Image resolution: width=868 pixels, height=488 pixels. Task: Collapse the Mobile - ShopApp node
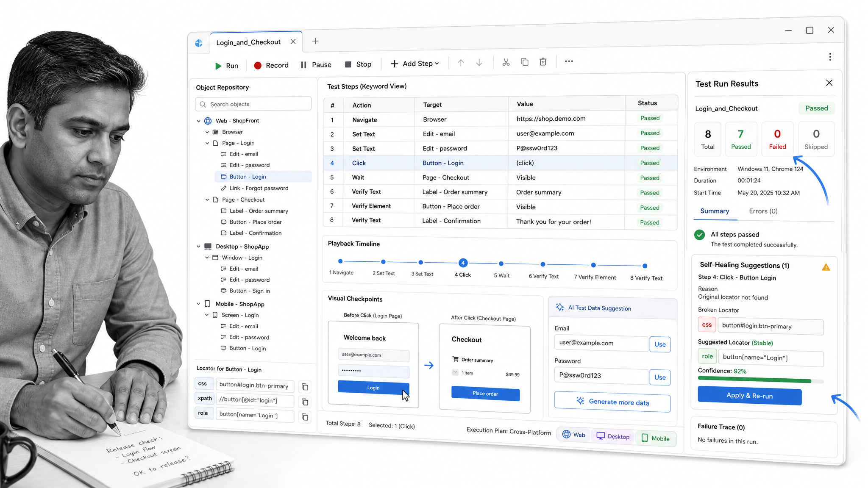coord(198,304)
